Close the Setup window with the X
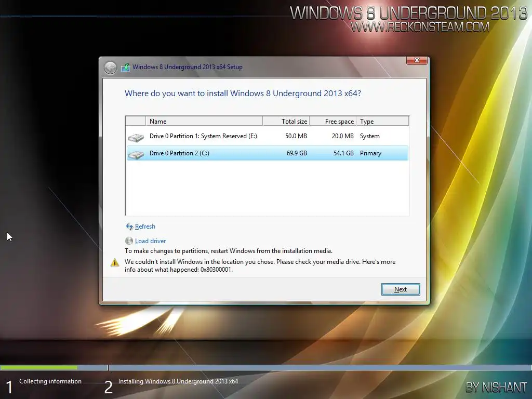The height and width of the screenshot is (399, 532). tap(417, 60)
